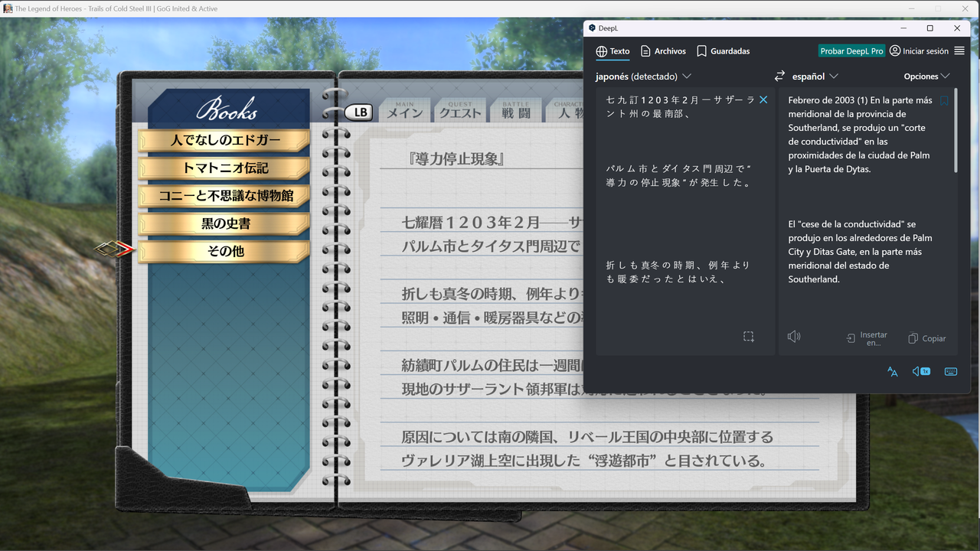Open the Guardadas tab
This screenshot has width=980, height=551.
tap(724, 51)
